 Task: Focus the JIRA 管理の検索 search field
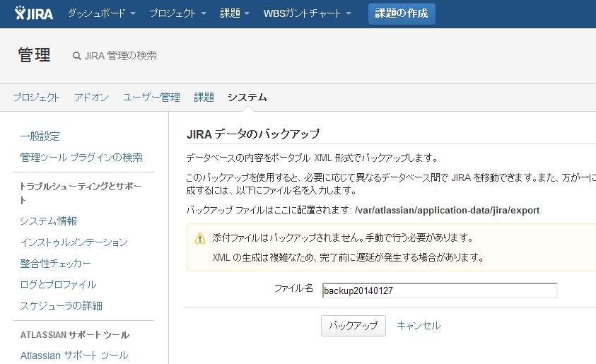pos(120,56)
